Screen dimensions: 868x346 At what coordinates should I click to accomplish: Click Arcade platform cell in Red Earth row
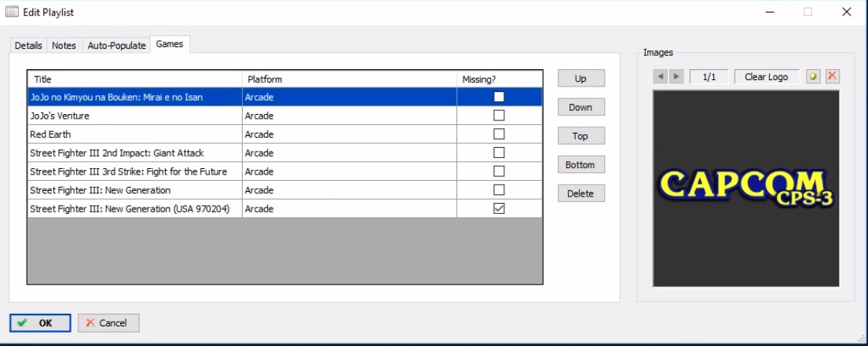coord(350,134)
